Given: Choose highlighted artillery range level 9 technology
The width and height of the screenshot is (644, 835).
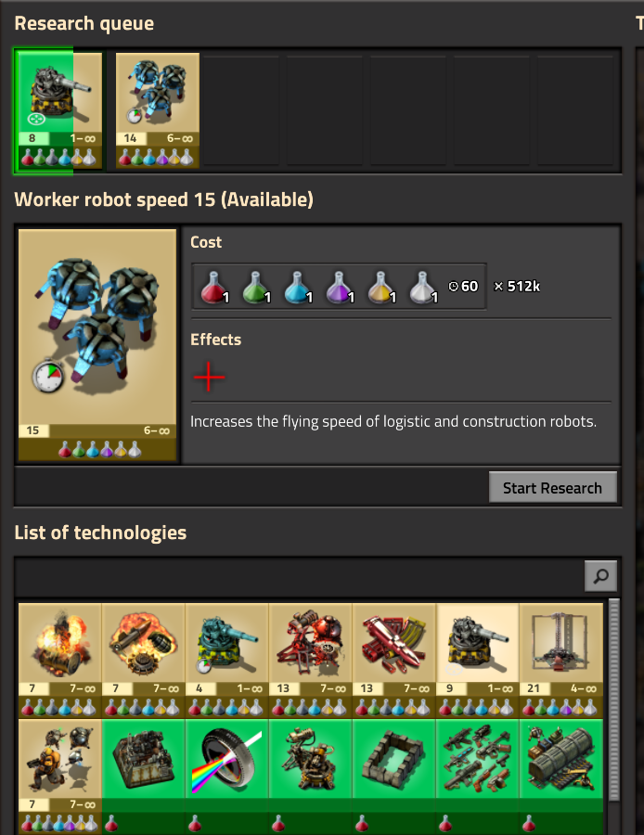Looking at the screenshot, I should coord(478,661).
